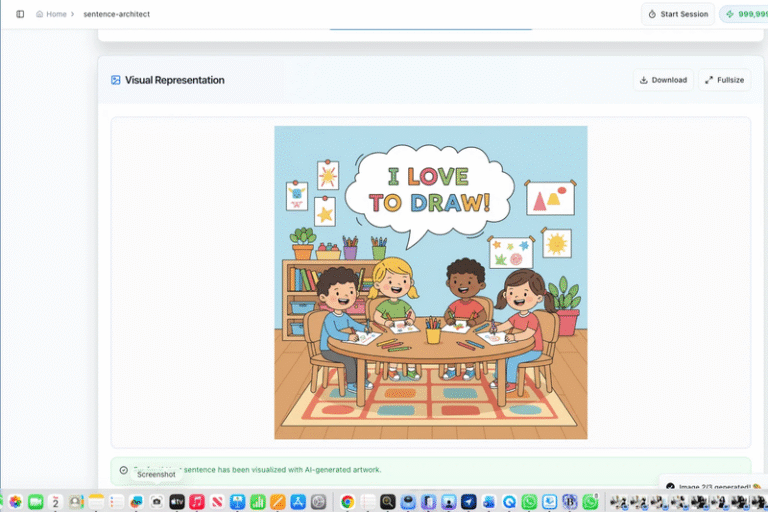Open the 999,999 credits badge

pyautogui.click(x=744, y=14)
